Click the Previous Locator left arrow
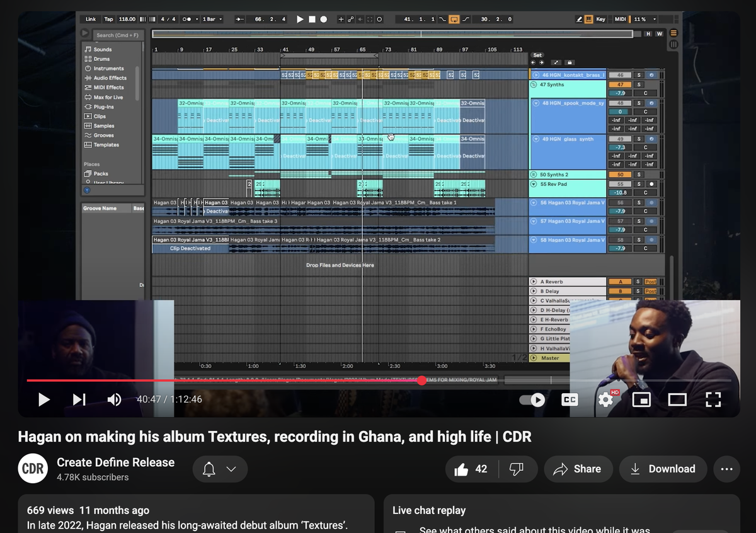 click(x=534, y=62)
